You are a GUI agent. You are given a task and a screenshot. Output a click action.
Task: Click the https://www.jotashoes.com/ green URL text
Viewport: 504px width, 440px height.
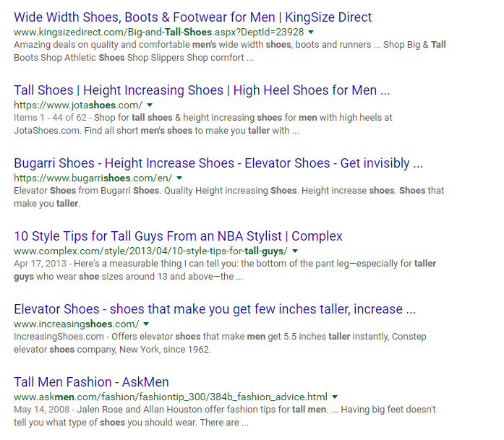tap(78, 105)
